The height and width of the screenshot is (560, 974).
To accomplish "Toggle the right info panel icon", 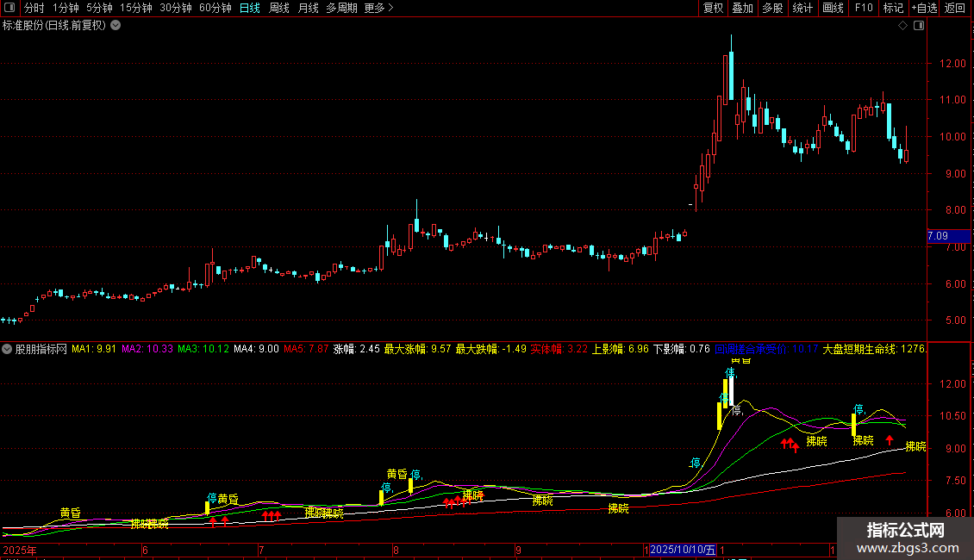I will tap(919, 26).
